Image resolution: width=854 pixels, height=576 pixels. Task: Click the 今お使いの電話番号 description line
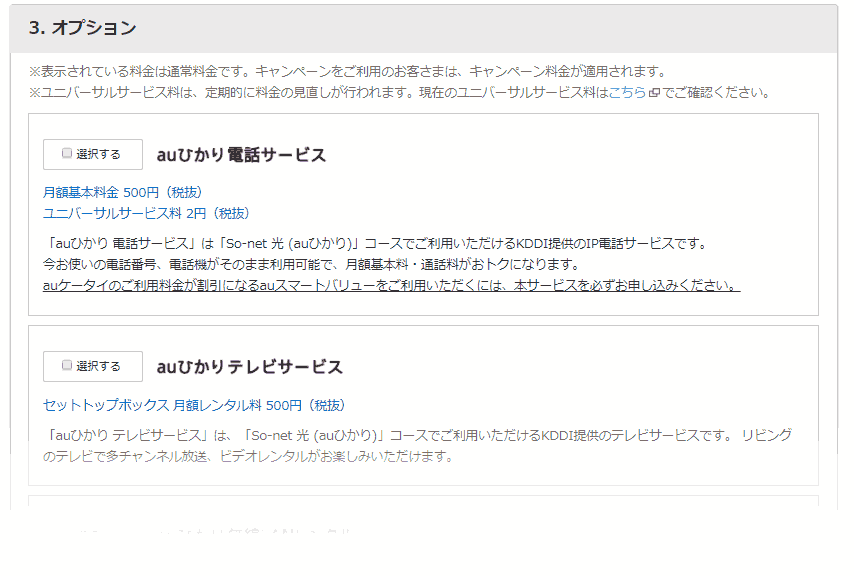coord(312,265)
